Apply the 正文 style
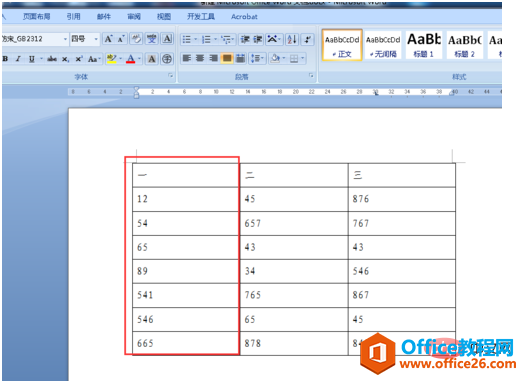The height and width of the screenshot is (381, 523). pyautogui.click(x=342, y=45)
